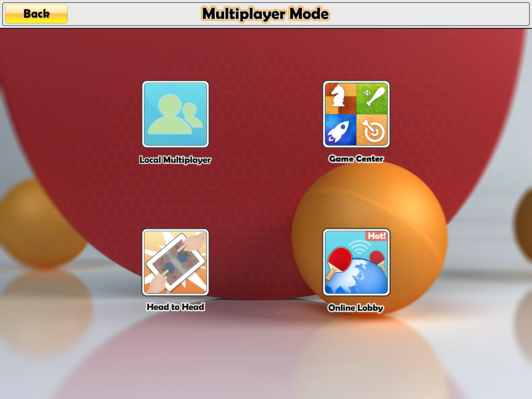Launch the Game Center icon
The height and width of the screenshot is (399, 532).
click(x=356, y=114)
